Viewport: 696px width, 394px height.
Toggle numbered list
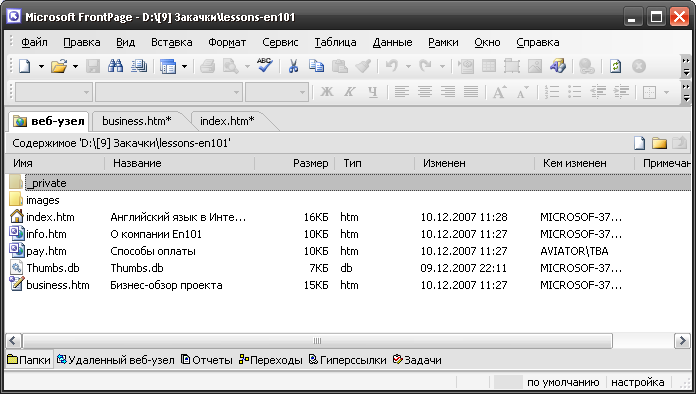[x=552, y=92]
